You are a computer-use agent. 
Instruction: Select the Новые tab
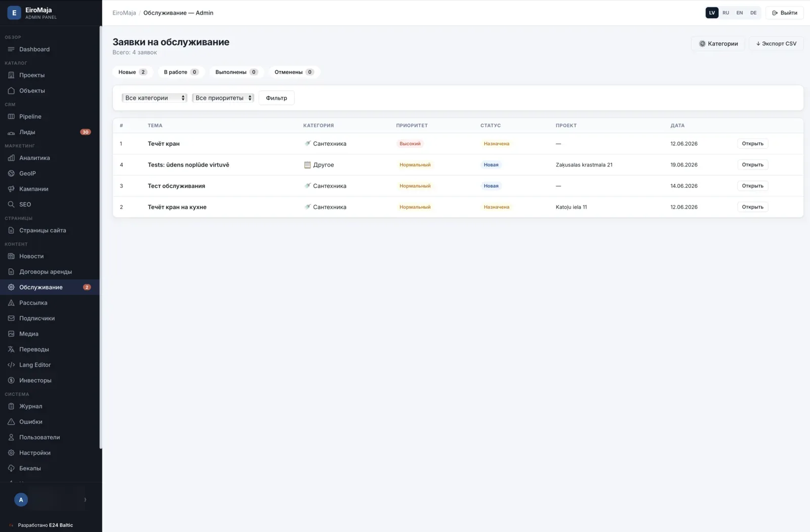(x=133, y=72)
